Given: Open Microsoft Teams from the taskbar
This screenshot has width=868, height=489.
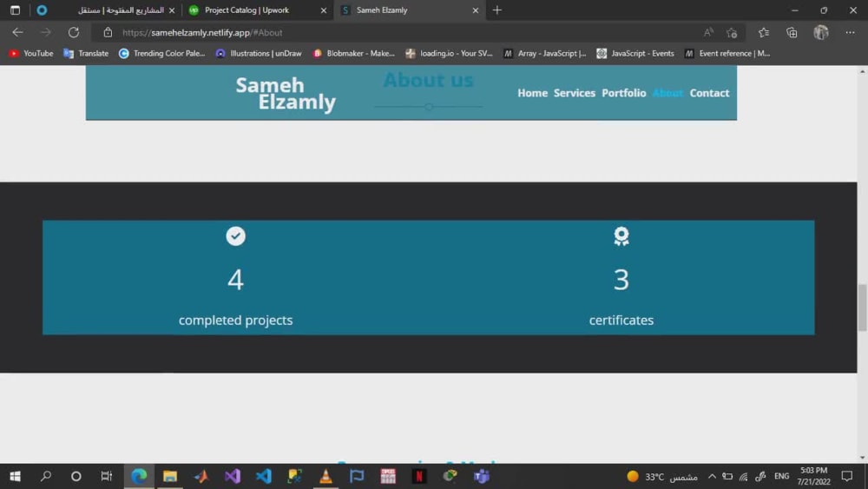Looking at the screenshot, I should coord(482,476).
